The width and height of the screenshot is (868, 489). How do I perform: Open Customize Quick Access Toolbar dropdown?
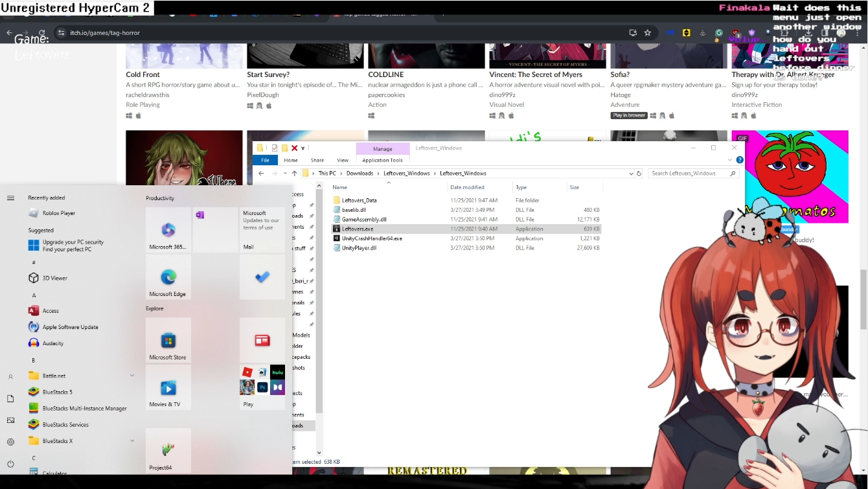pos(303,148)
